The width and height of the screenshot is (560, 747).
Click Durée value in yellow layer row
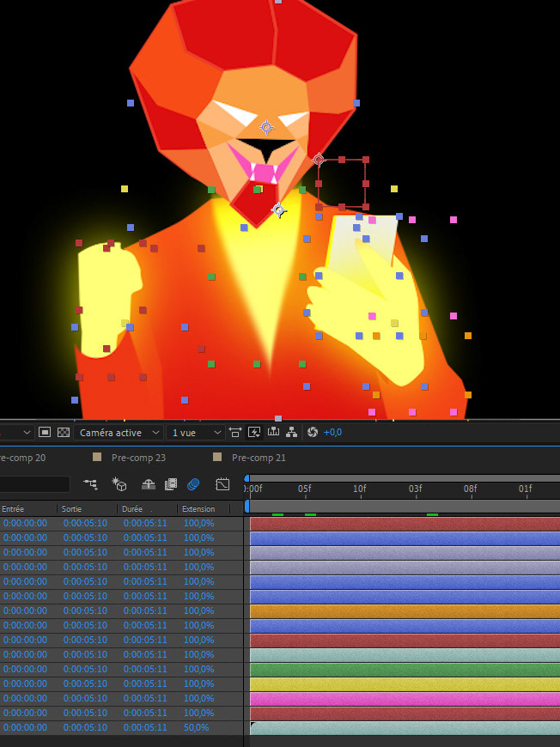point(145,683)
